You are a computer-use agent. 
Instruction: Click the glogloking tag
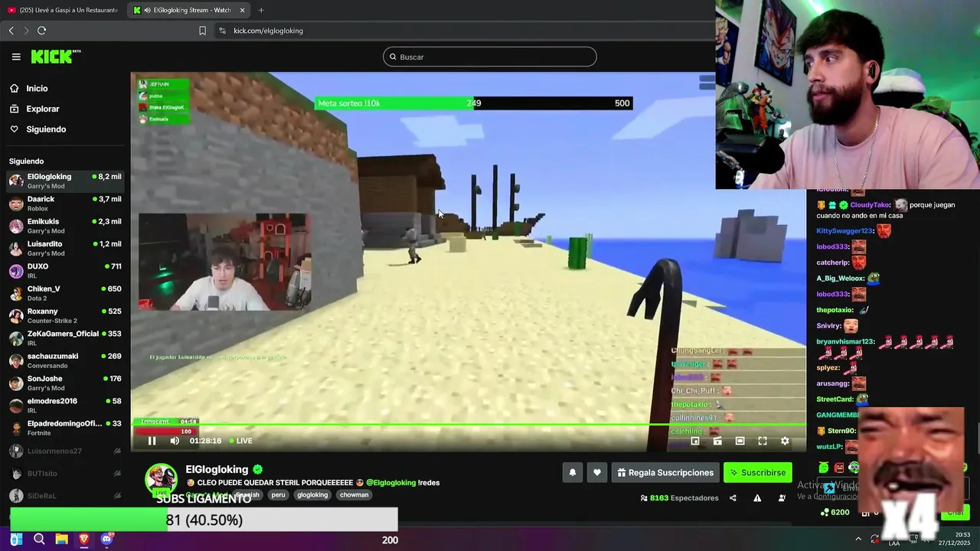point(312,495)
